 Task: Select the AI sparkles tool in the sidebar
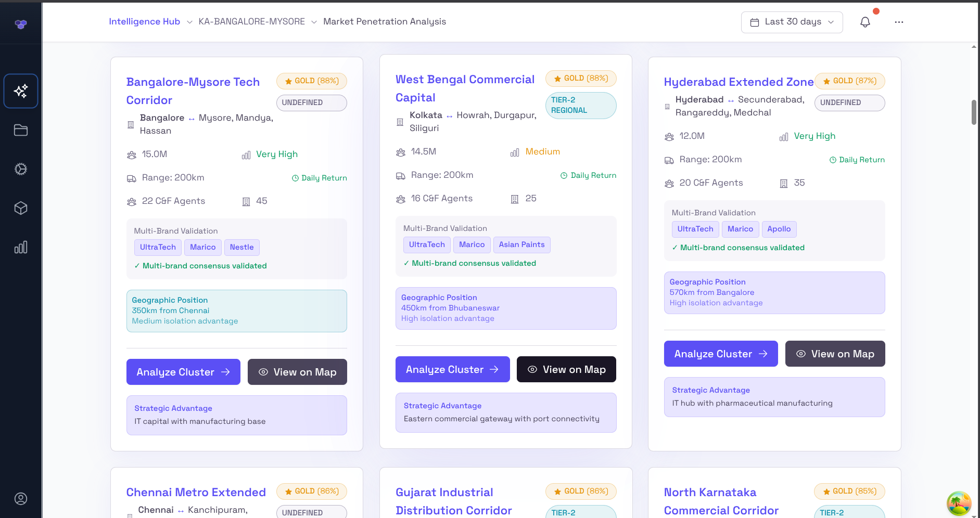[21, 90]
